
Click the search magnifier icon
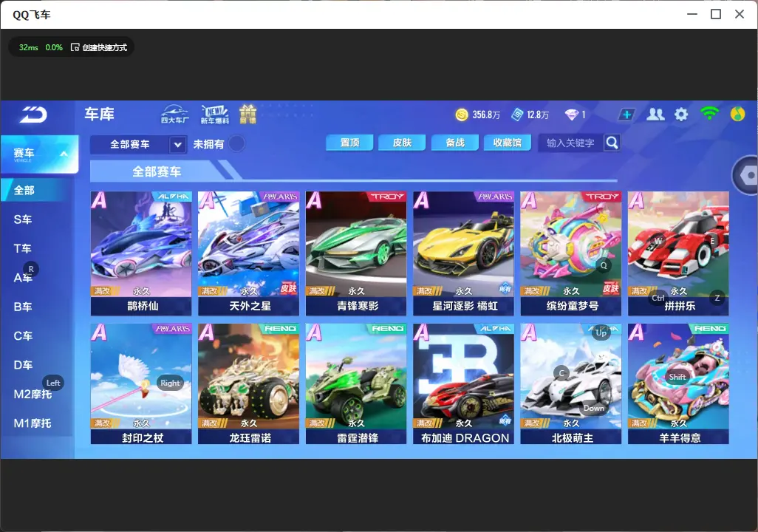[x=612, y=143]
